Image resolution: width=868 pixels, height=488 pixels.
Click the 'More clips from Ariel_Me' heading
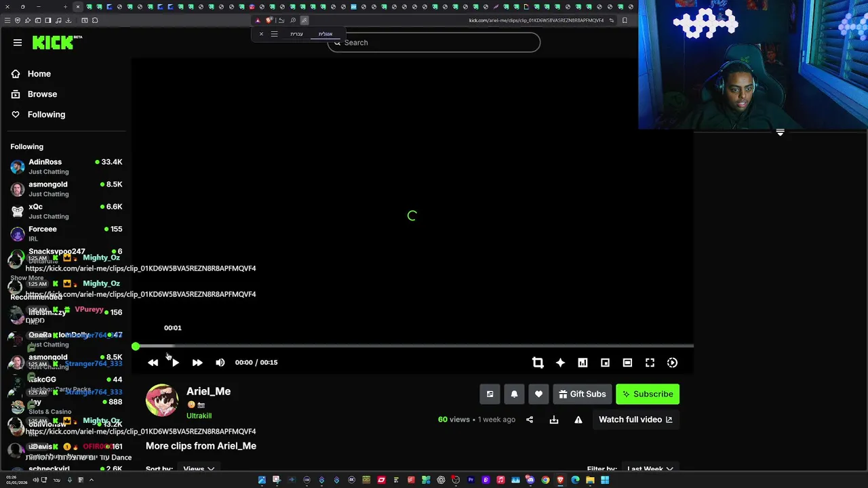pos(201,446)
